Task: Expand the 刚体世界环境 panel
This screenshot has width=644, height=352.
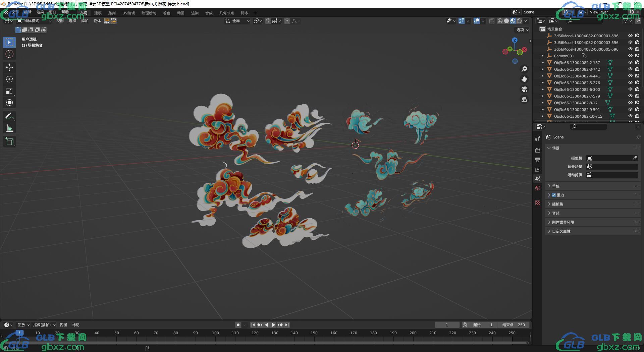Action: [x=593, y=222]
